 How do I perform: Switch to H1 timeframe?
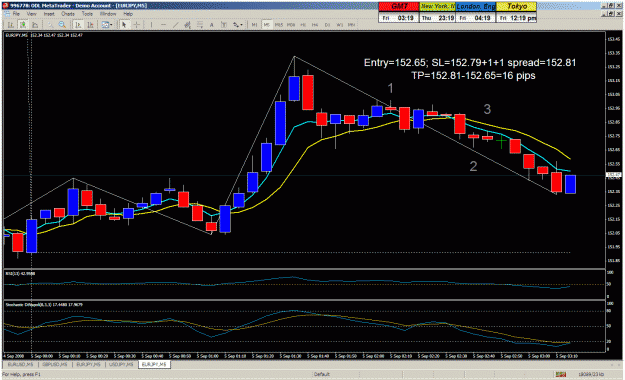pyautogui.click(x=303, y=25)
